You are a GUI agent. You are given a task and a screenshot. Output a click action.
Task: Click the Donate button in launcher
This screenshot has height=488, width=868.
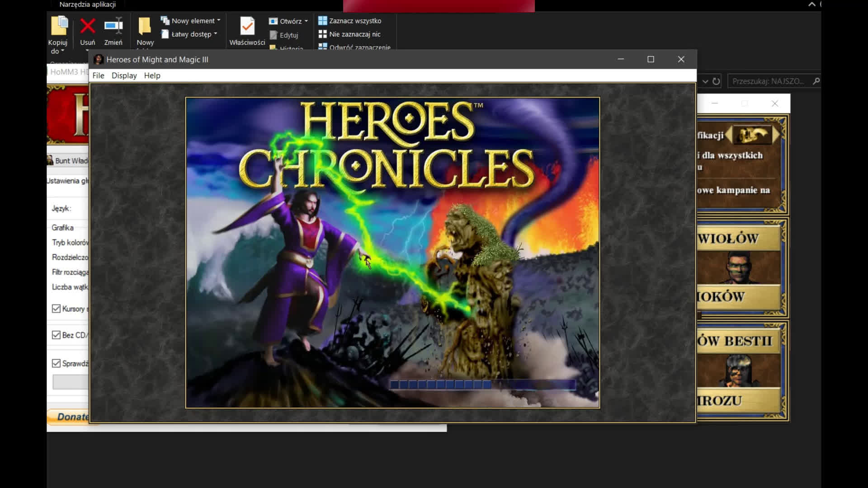pos(68,417)
